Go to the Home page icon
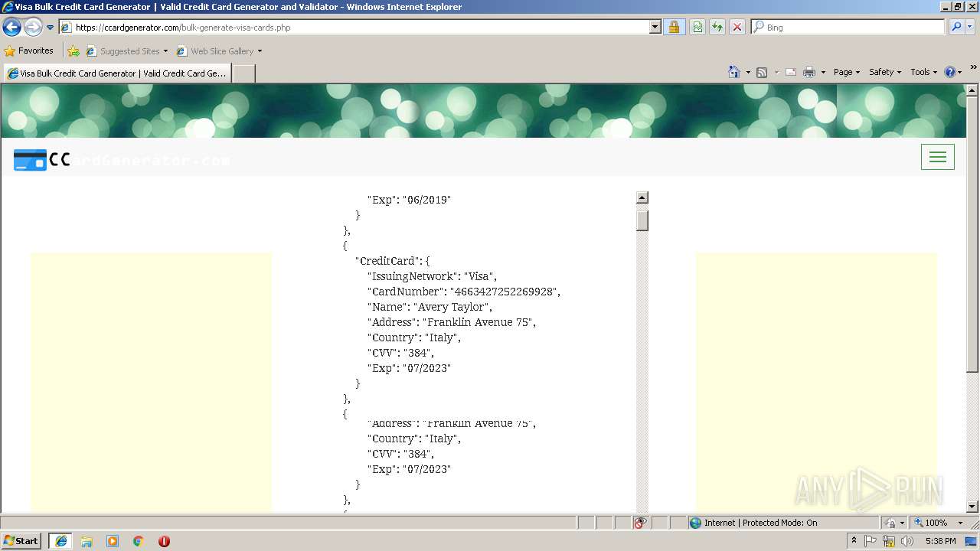 734,72
